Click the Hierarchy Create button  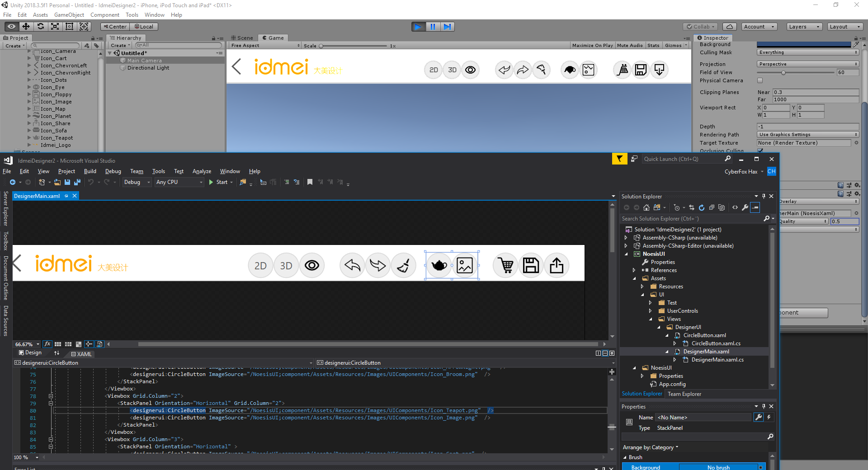[x=120, y=45]
